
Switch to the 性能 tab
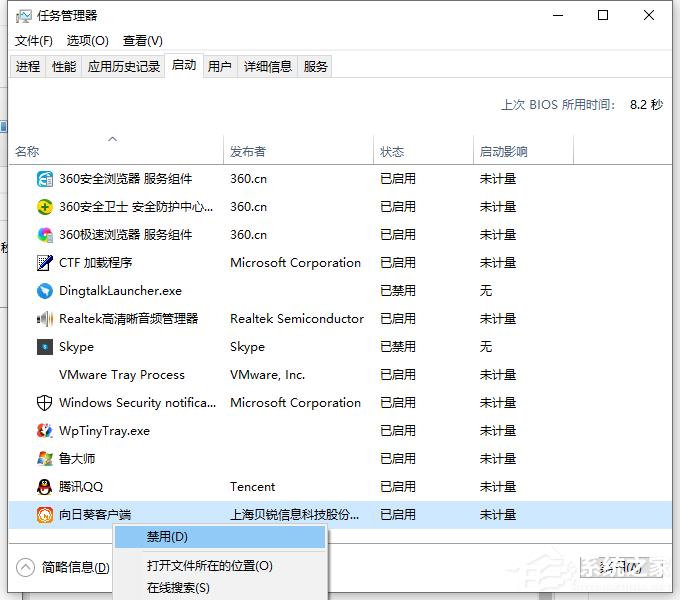point(64,67)
